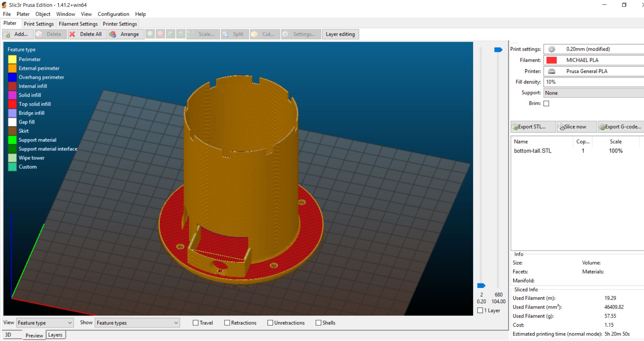Image resolution: width=644 pixels, height=341 pixels.
Task: Click the Top solid infill legend label
Action: coord(34,104)
